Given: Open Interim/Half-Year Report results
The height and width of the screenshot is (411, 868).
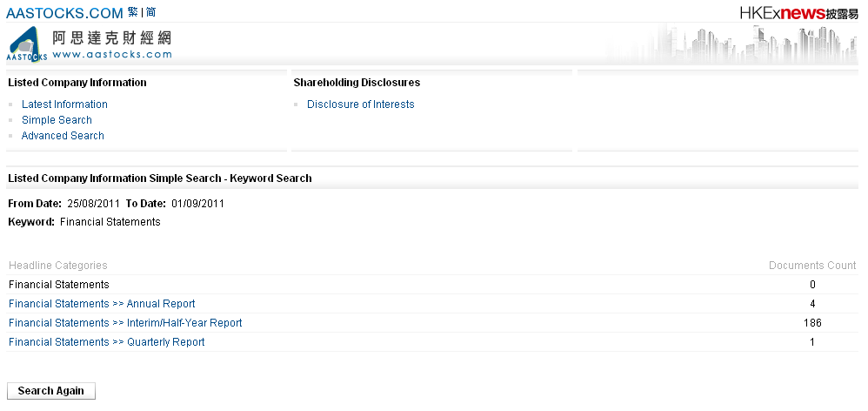Looking at the screenshot, I should [x=125, y=323].
